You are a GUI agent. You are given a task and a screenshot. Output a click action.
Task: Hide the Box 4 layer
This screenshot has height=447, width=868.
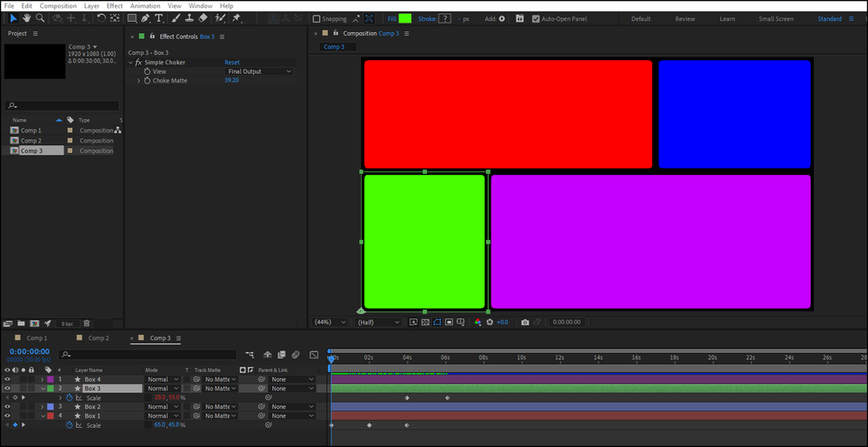7,379
